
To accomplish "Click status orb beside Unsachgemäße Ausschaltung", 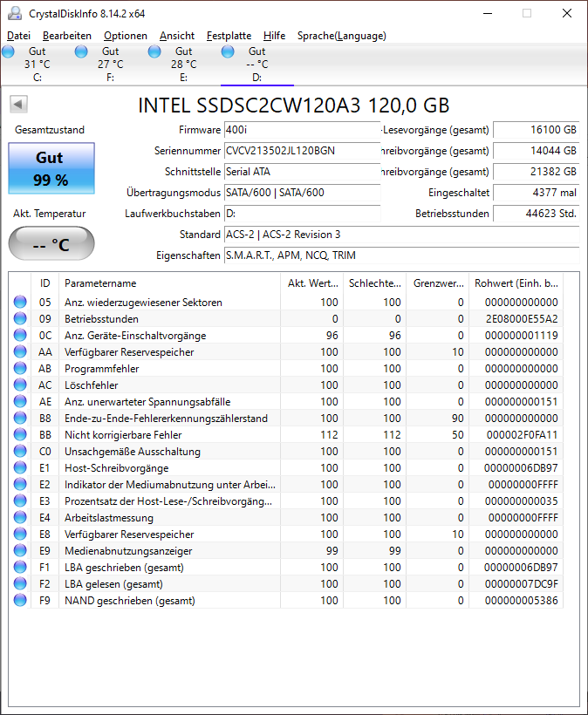I will point(20,451).
